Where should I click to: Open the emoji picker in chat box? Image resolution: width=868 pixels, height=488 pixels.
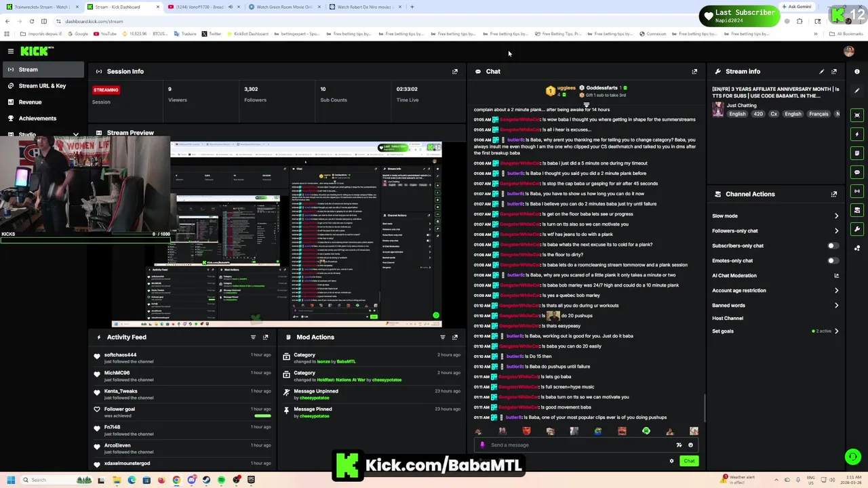tap(690, 445)
